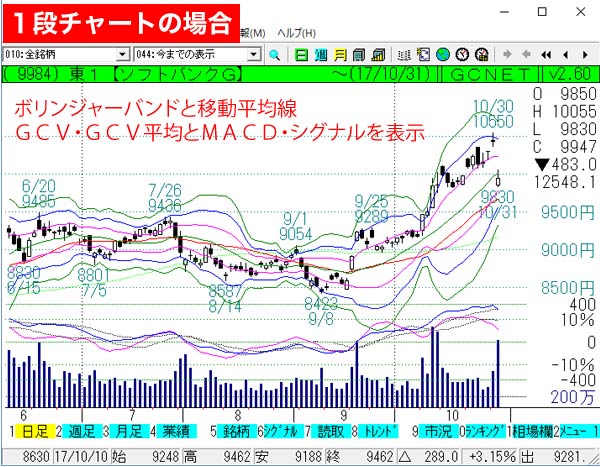Click the 8500円 price axis label
600x467 pixels.
(x=568, y=287)
